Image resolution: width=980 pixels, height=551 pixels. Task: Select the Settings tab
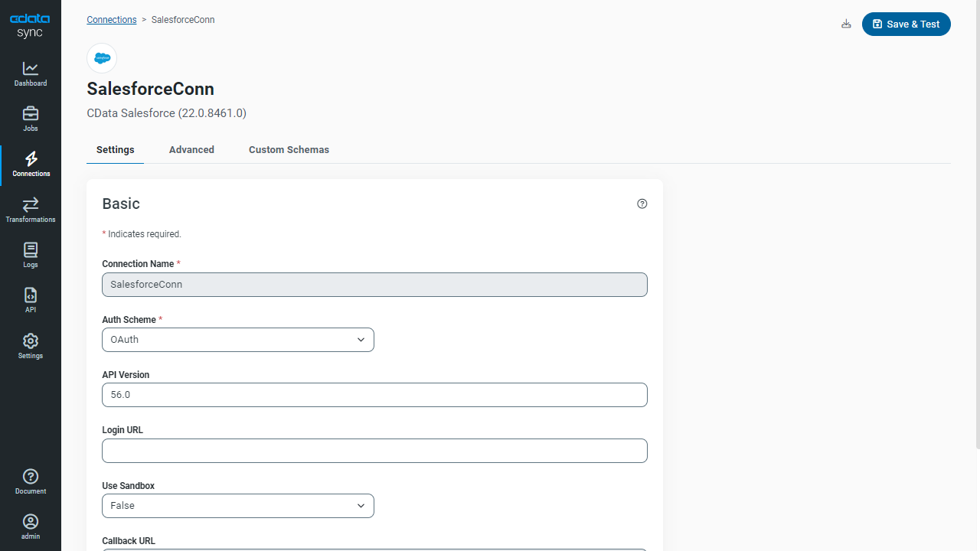click(116, 150)
